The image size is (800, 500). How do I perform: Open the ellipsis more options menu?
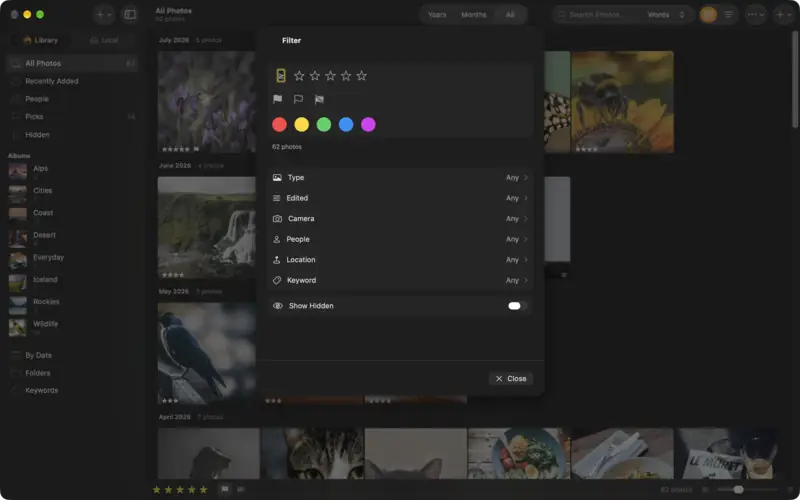click(756, 15)
